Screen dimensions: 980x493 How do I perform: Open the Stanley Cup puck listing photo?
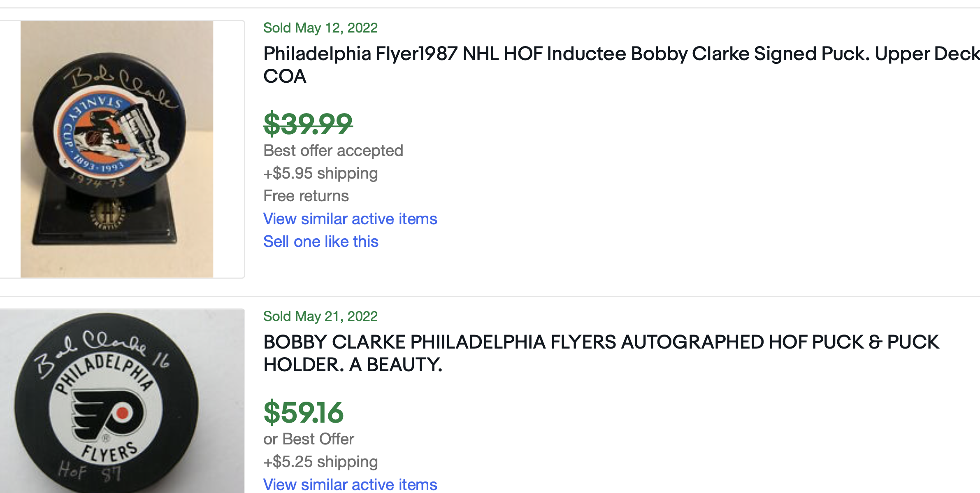coord(117,149)
